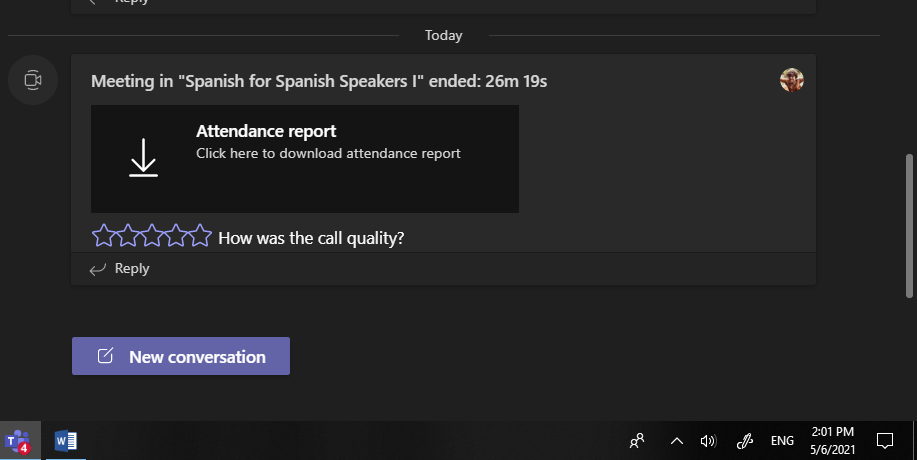Open the Word document from the taskbar
The width and height of the screenshot is (917, 460).
(66, 440)
